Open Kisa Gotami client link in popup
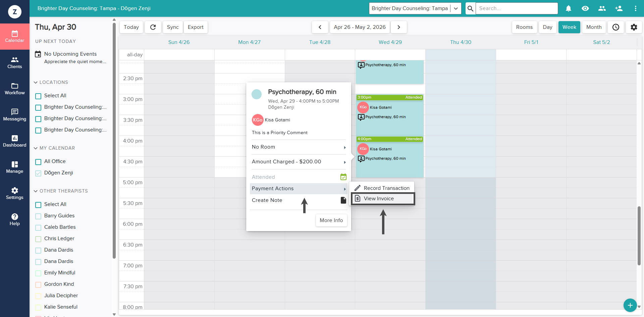 [x=277, y=120]
